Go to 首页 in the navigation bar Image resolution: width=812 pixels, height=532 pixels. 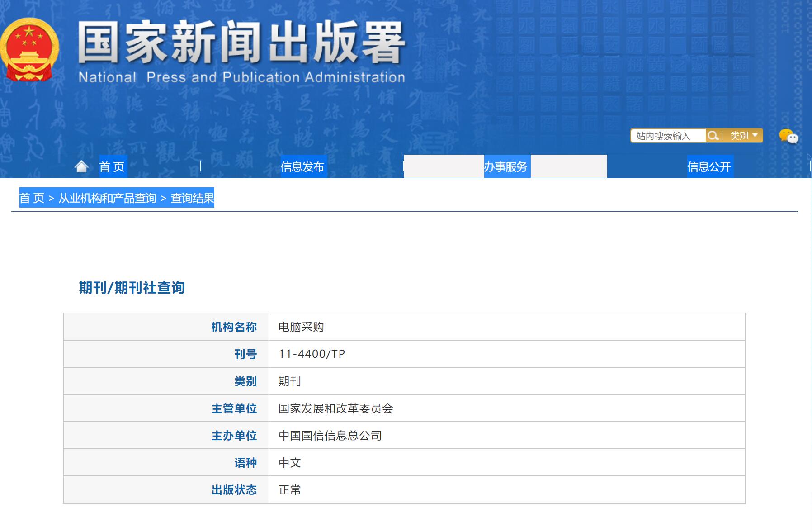(112, 167)
